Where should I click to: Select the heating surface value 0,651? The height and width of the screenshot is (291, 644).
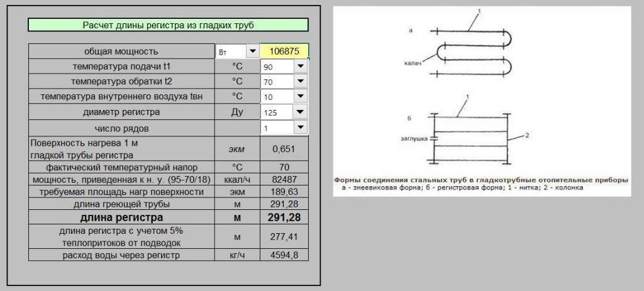pos(284,149)
